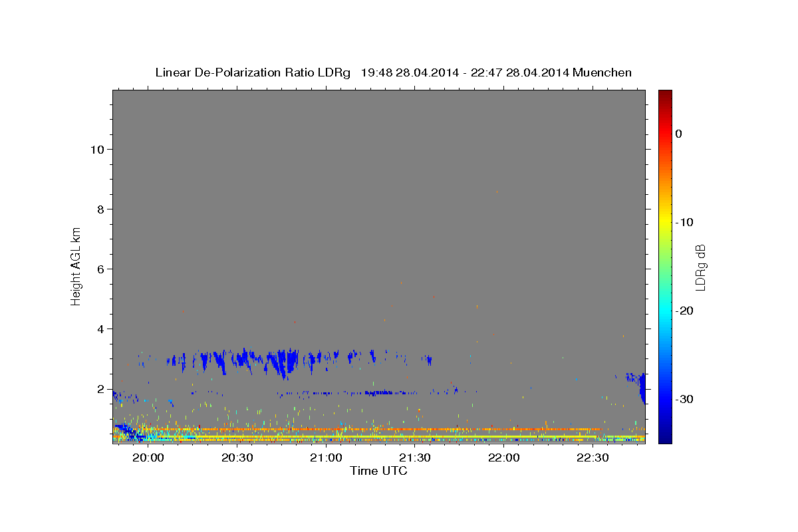
Task: Click the height tick label 8
Action: pos(100,209)
